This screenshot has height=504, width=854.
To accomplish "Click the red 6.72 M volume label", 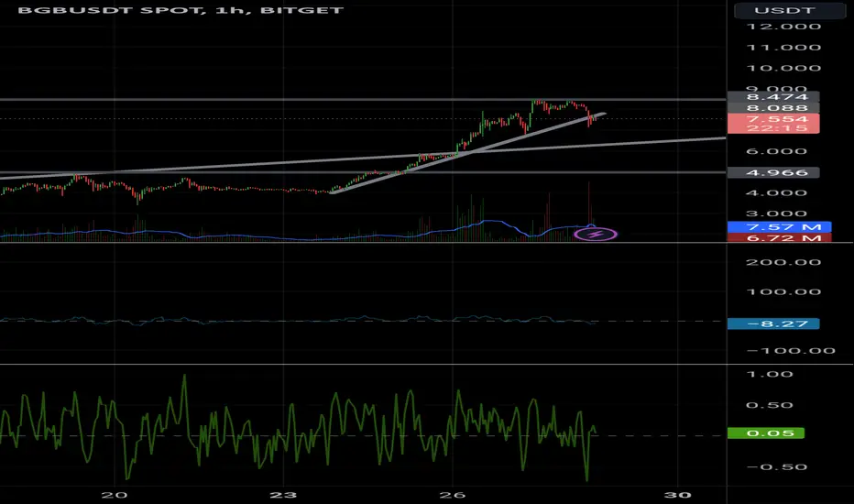I will pos(780,237).
